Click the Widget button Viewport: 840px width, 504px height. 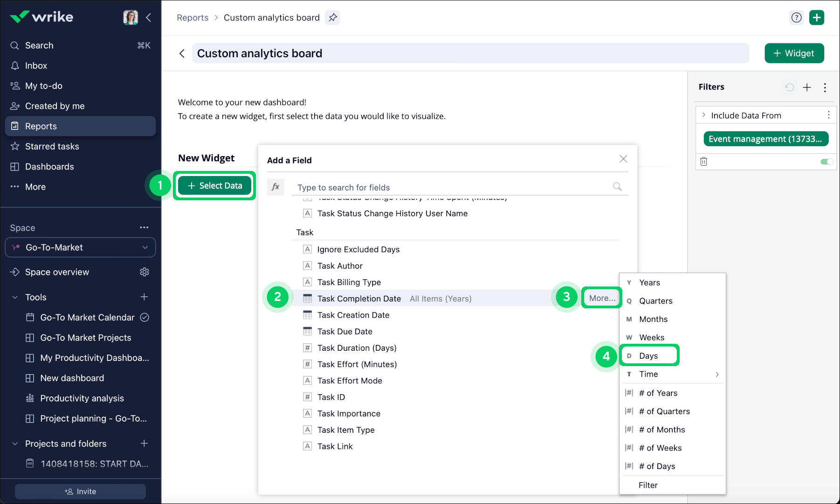click(794, 53)
